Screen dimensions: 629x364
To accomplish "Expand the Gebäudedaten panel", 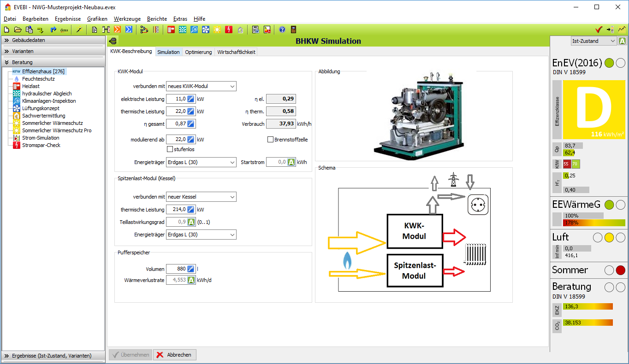I will tap(53, 40).
